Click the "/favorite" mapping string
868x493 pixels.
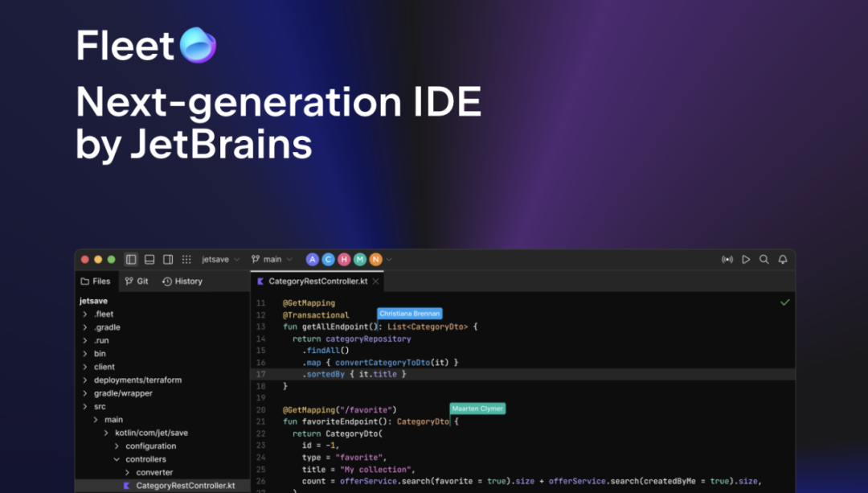(364, 410)
